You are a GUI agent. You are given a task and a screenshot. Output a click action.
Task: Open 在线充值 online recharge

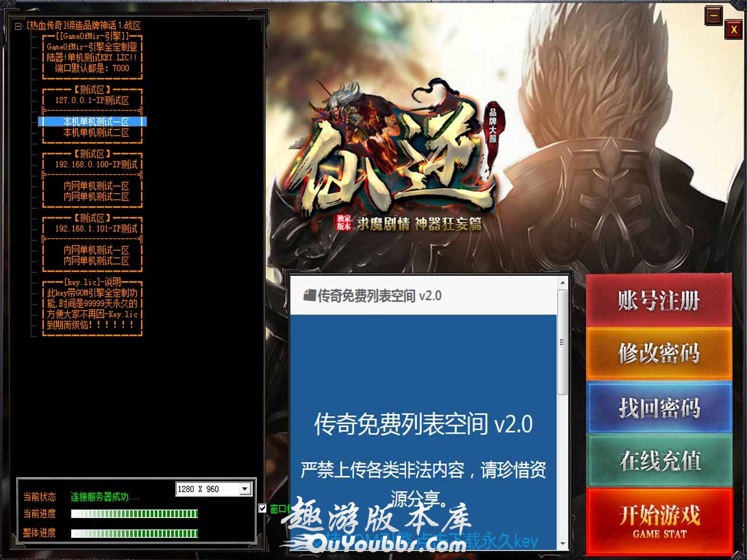(x=659, y=461)
